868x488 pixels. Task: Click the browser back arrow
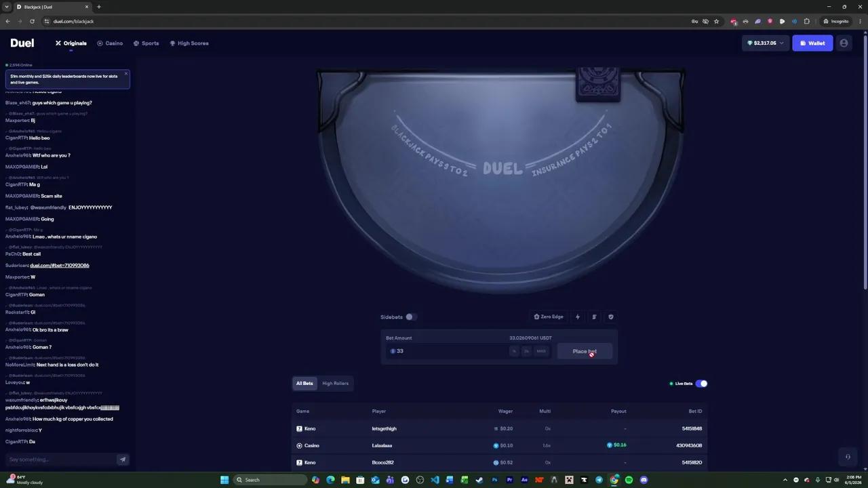coord(7,21)
